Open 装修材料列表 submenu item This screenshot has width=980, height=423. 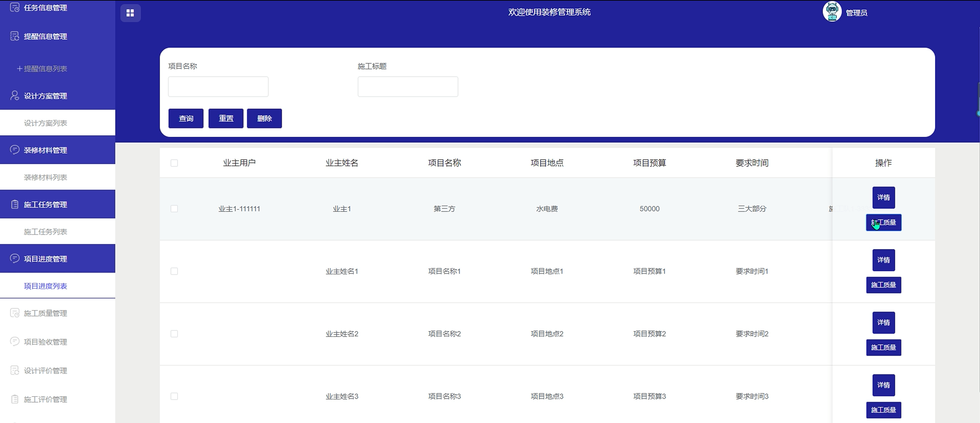coord(45,177)
